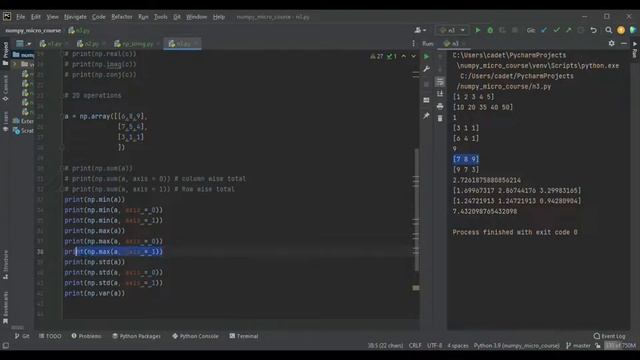This screenshot has height=360, width=640.
Task: Open the Window menu
Action: (x=196, y=17)
